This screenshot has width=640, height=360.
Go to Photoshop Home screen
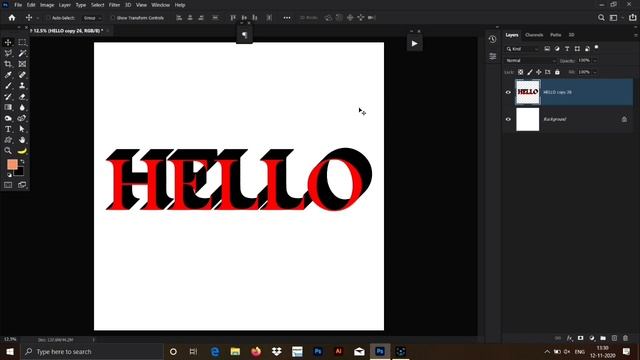click(x=12, y=18)
